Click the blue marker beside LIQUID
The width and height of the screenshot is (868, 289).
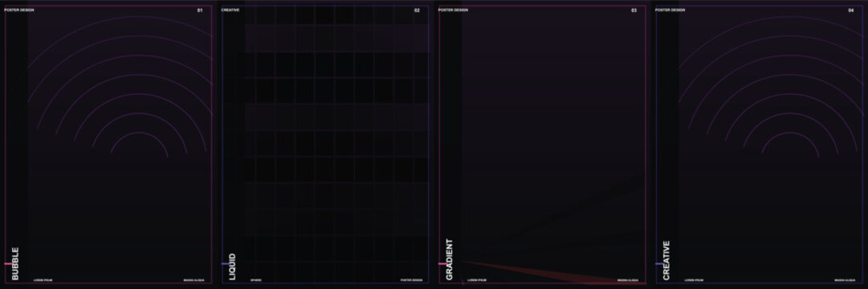(225, 263)
